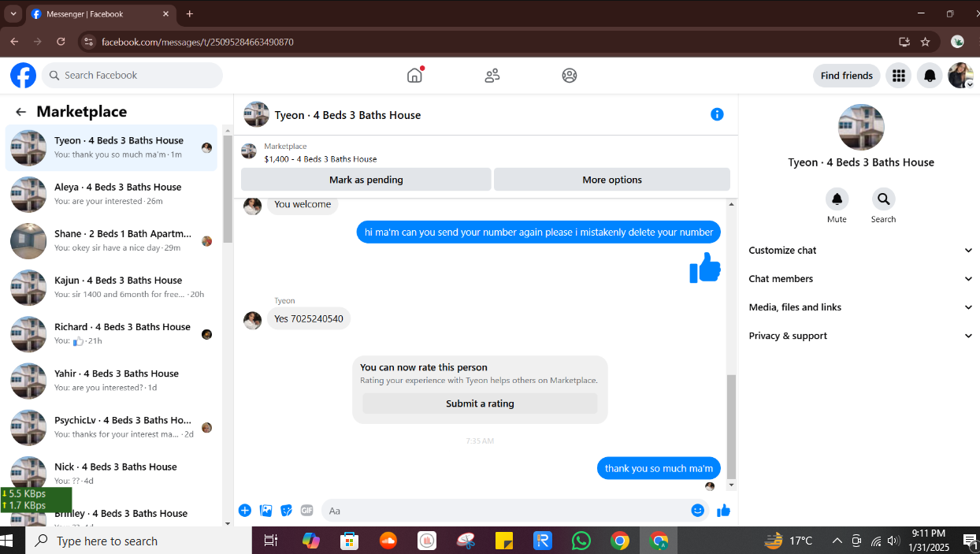Open the volume control in system tray
Image resolution: width=980 pixels, height=554 pixels.
(x=893, y=541)
